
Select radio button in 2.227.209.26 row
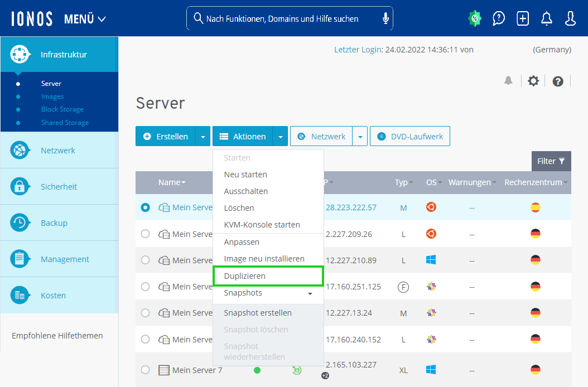pos(145,234)
